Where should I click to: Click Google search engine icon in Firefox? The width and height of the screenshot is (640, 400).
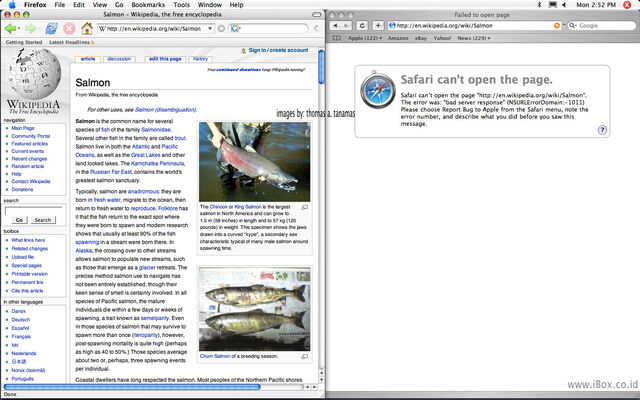click(235, 29)
